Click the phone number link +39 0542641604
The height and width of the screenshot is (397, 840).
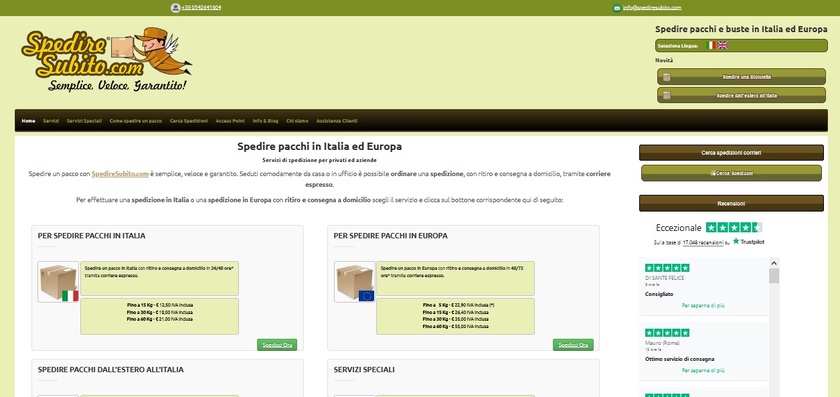201,8
